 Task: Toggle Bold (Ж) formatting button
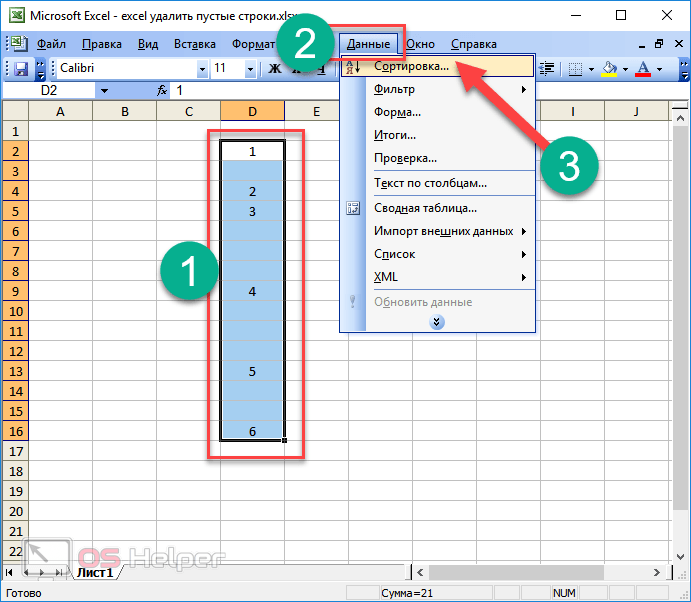(275, 68)
